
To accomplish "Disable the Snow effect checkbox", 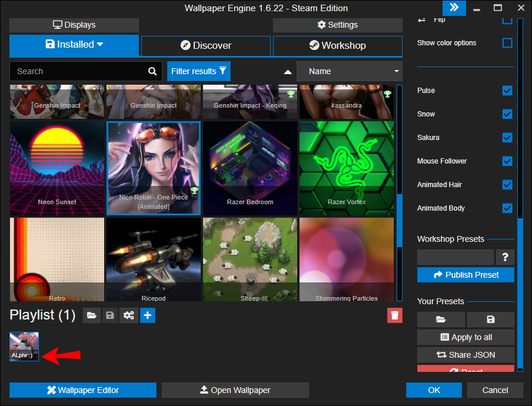I will (x=507, y=114).
